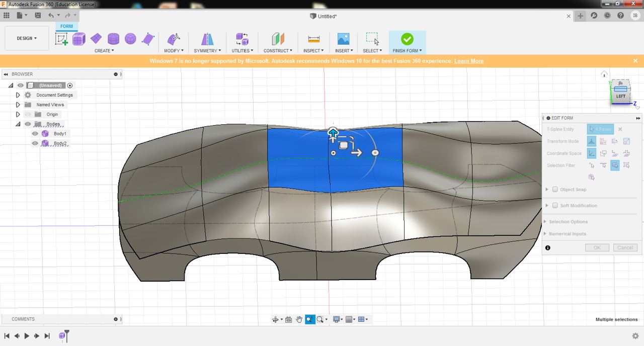Click the home view icon
The height and width of the screenshot is (346, 644).
point(604,74)
